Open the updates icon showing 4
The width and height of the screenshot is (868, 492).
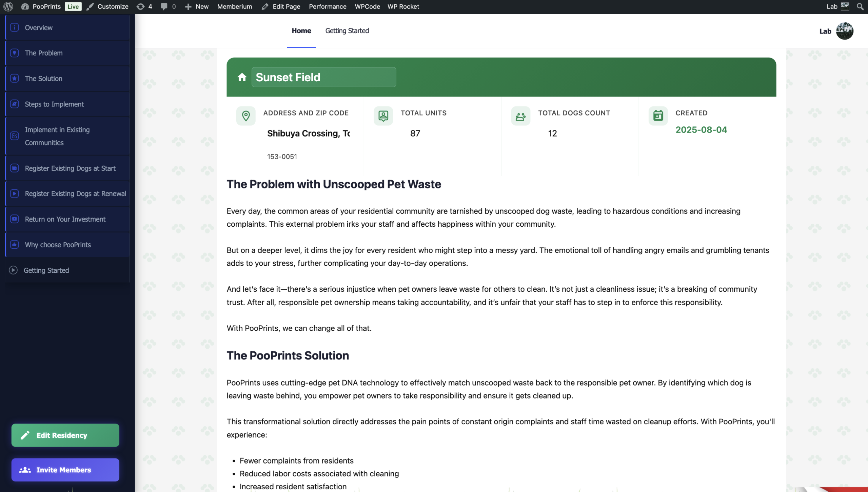coord(141,6)
